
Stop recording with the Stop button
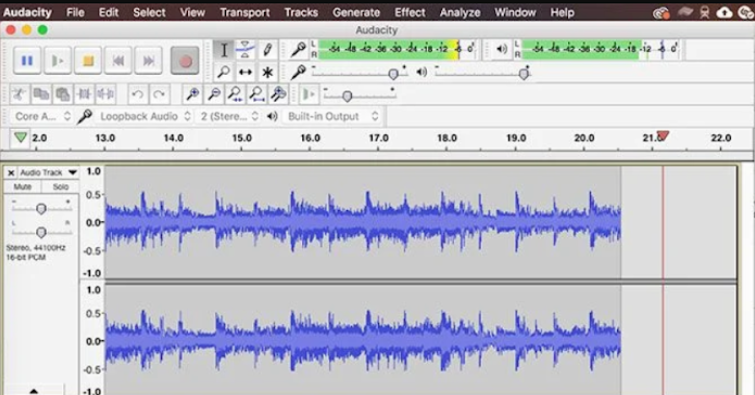click(x=88, y=61)
